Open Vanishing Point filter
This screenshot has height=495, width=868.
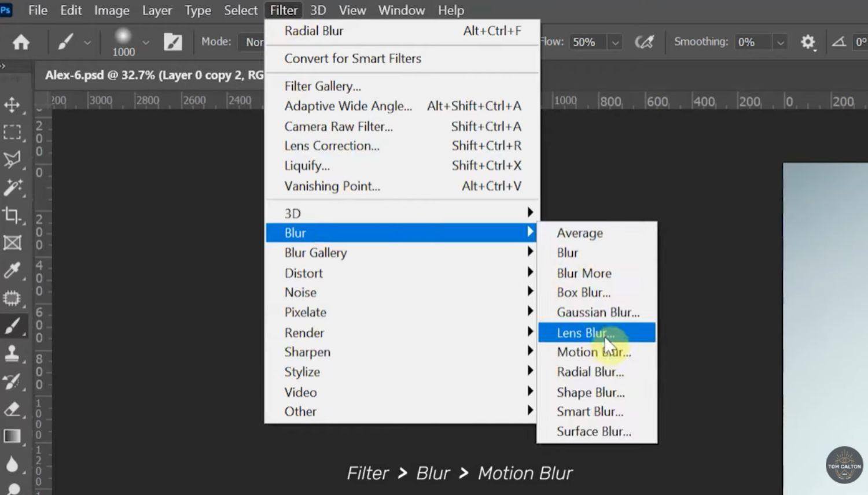[402, 186]
